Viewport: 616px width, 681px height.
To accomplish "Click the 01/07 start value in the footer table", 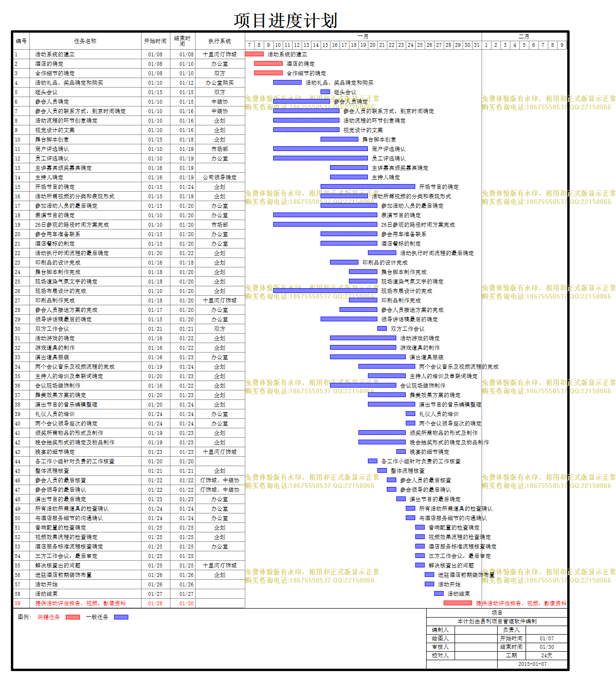I will click(547, 638).
